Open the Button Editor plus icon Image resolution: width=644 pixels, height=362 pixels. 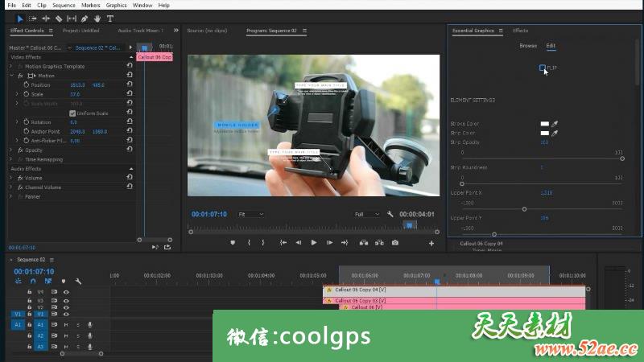tap(431, 244)
